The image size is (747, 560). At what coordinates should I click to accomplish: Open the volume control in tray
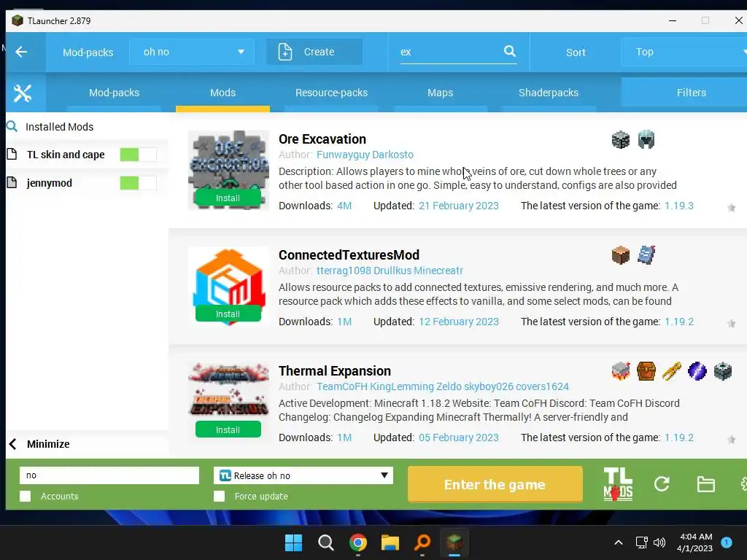(x=659, y=542)
